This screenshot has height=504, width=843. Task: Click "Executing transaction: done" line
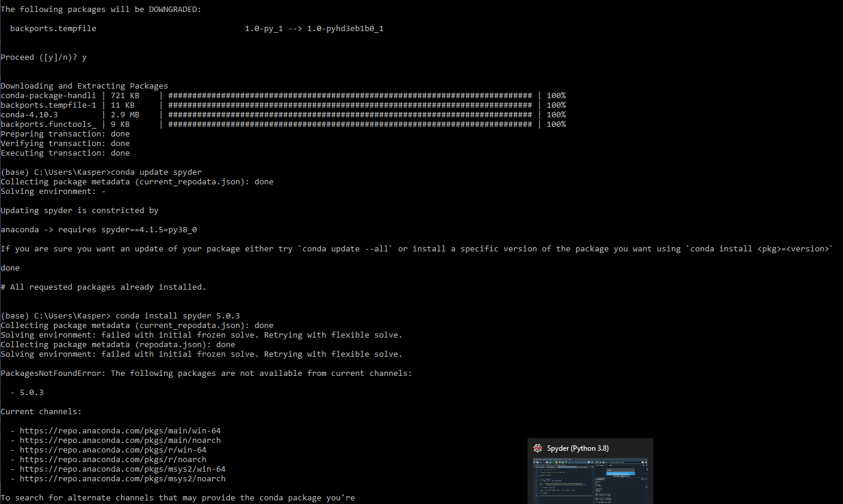(x=65, y=153)
